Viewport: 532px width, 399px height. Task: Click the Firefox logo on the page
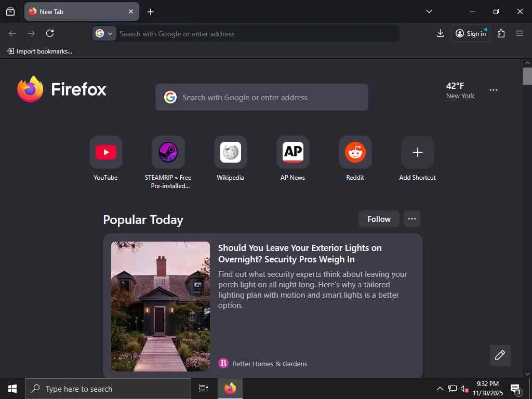click(62, 89)
